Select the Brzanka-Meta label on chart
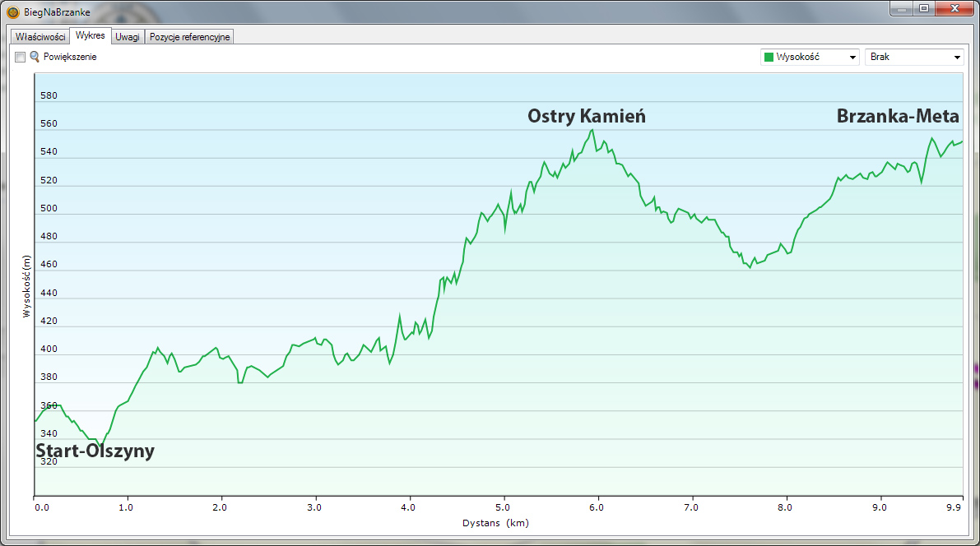Viewport: 980px width, 546px height. click(x=898, y=116)
